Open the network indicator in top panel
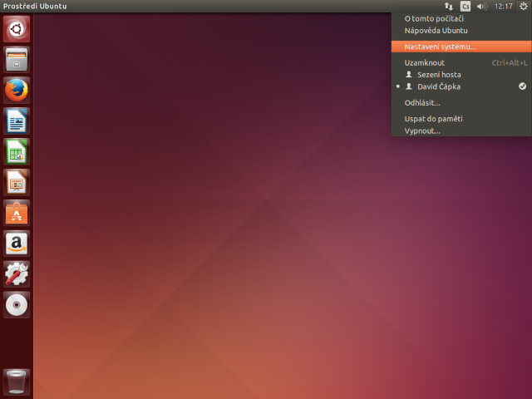Image resolution: width=532 pixels, height=399 pixels. (449, 6)
